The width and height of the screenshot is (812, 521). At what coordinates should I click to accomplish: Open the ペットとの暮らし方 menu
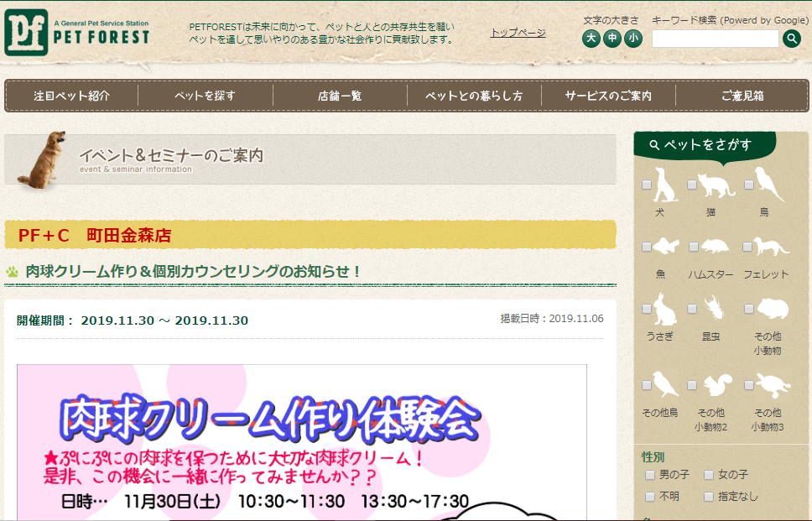474,96
